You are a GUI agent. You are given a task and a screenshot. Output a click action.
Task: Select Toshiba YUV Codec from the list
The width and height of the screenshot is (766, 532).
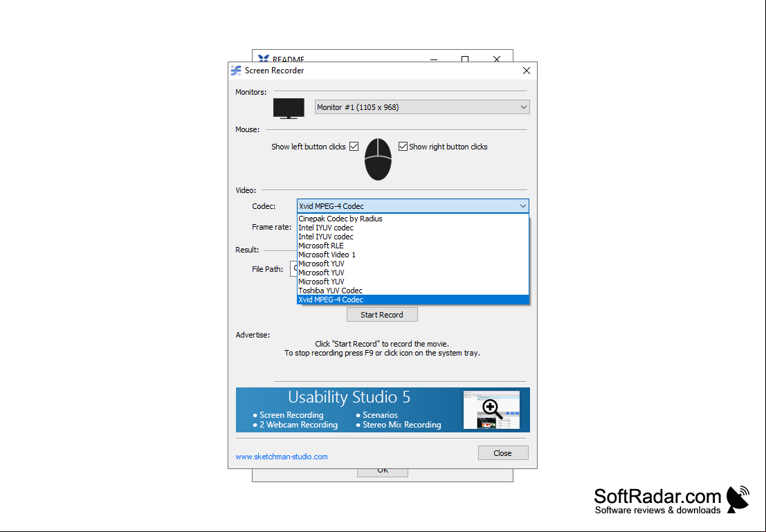click(413, 291)
